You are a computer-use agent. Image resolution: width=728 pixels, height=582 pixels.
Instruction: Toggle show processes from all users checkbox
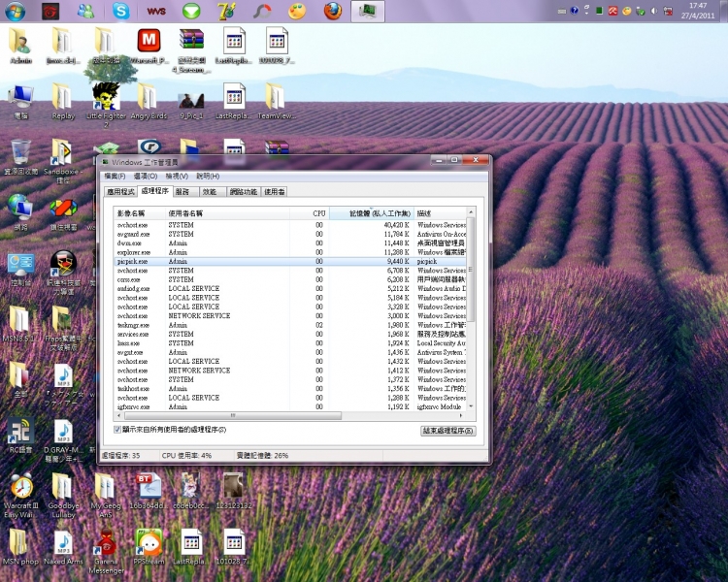coord(117,429)
